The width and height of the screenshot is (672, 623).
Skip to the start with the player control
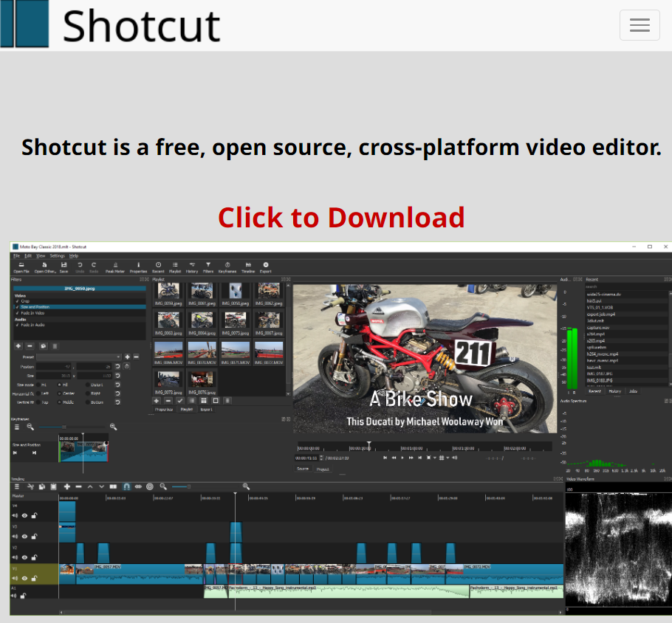pos(385,458)
